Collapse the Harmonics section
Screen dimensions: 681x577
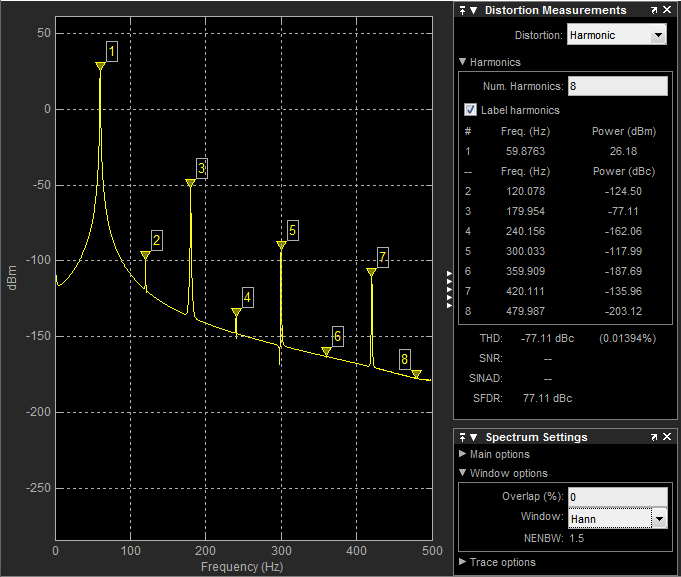tap(462, 62)
